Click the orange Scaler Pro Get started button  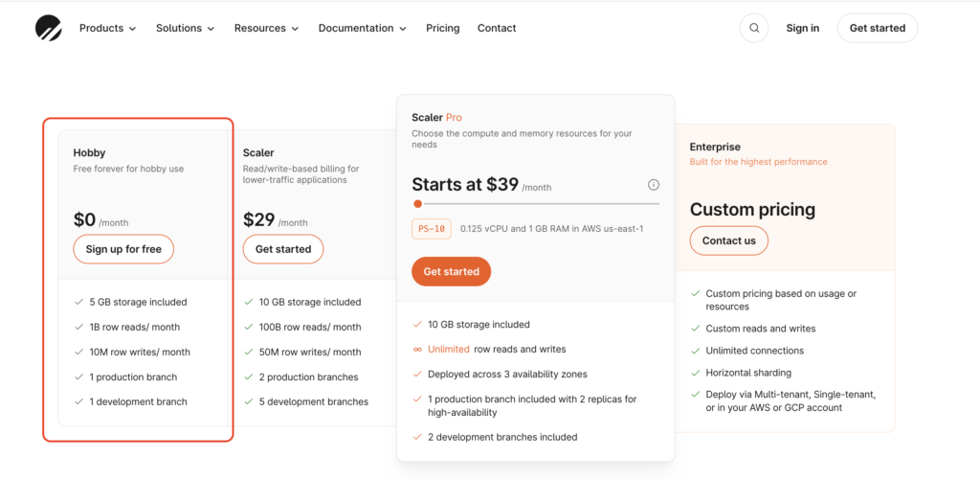pyautogui.click(x=451, y=272)
